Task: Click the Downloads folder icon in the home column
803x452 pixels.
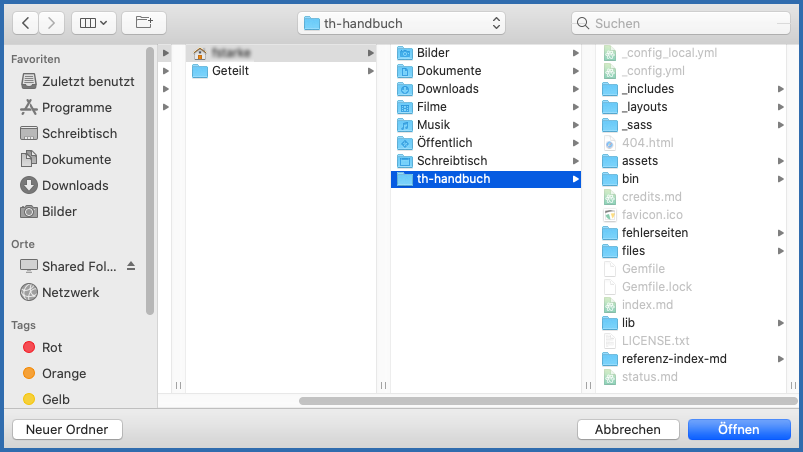Action: (405, 89)
